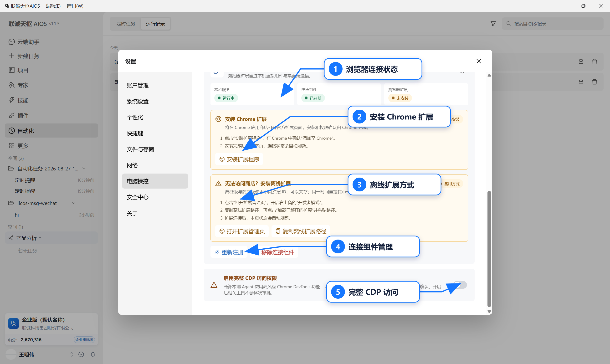The width and height of the screenshot is (610, 364).
Task: Click the 空间 (2) section label
Action: tap(16, 158)
